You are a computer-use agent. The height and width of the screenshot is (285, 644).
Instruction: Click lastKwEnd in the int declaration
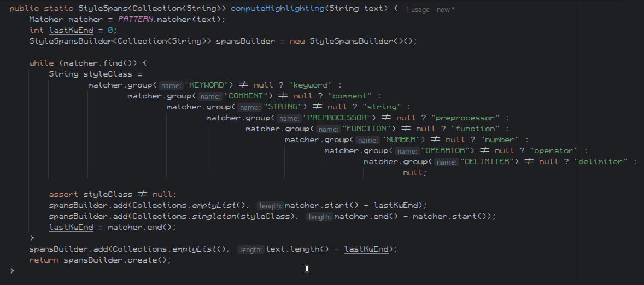tap(71, 31)
